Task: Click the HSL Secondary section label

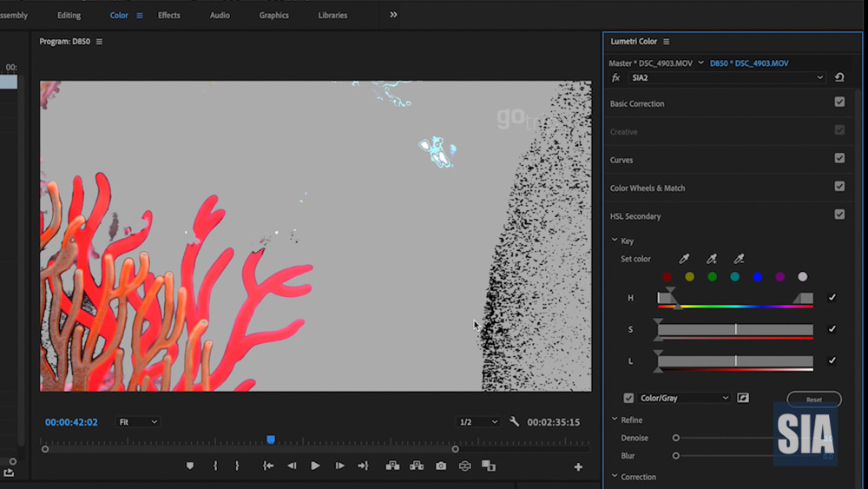Action: (635, 216)
